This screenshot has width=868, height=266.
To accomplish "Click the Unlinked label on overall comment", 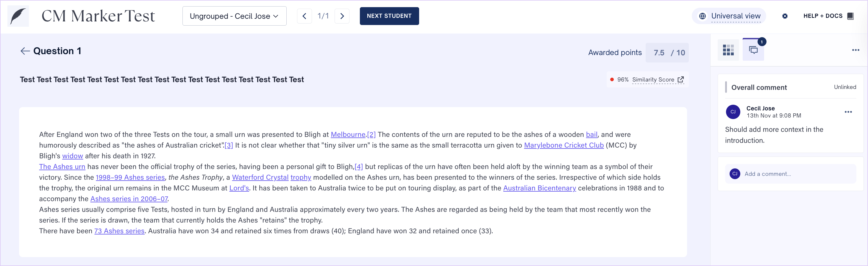I will coord(845,87).
